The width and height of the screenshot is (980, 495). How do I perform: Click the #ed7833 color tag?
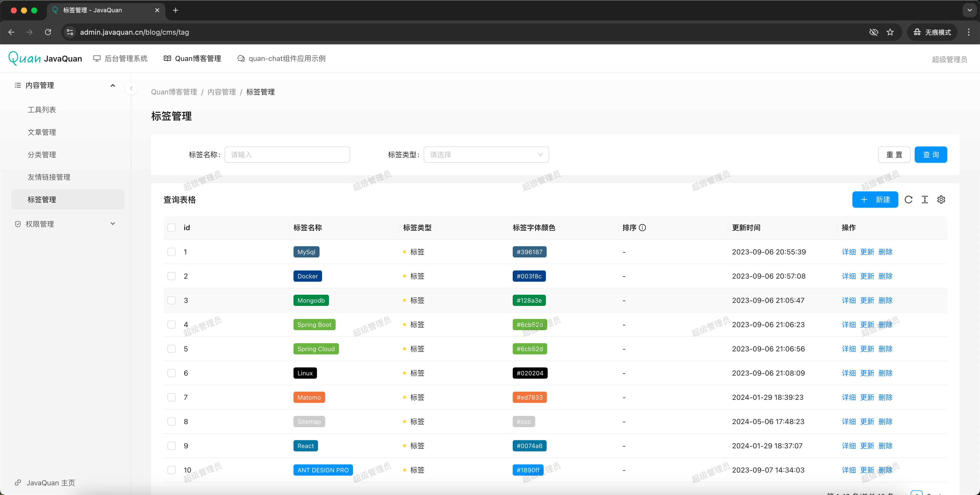click(529, 397)
